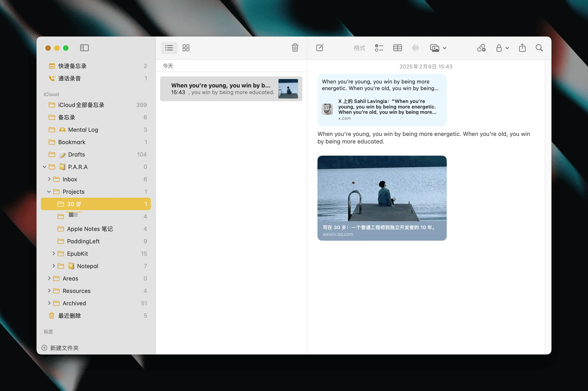Select the Drafts folder

tap(76, 154)
